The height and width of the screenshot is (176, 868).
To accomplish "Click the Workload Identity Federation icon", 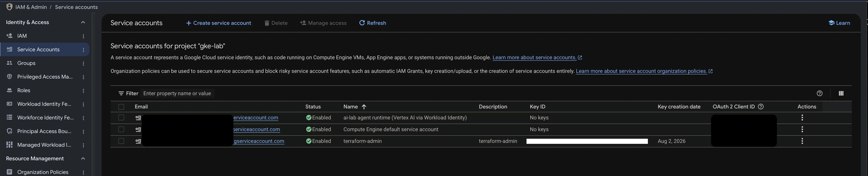I will (9, 104).
